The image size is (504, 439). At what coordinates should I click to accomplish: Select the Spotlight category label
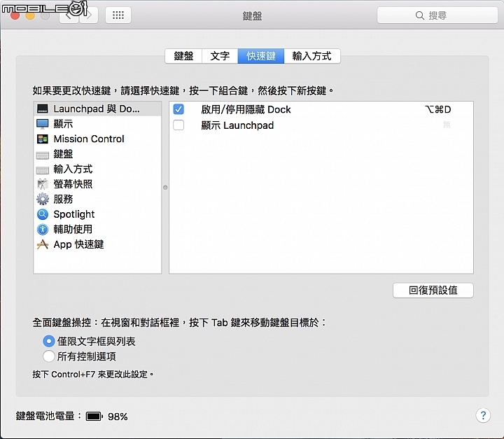coord(74,214)
